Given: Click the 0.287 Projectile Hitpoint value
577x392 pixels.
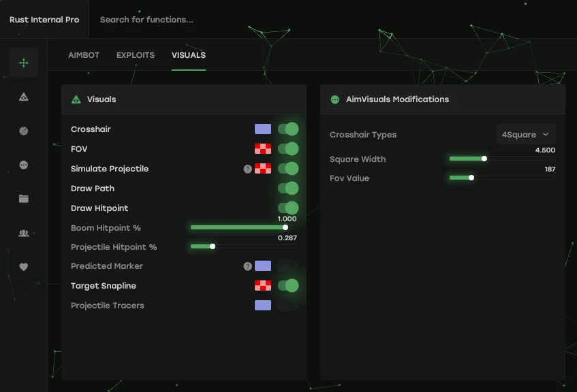Looking at the screenshot, I should pyautogui.click(x=287, y=238).
